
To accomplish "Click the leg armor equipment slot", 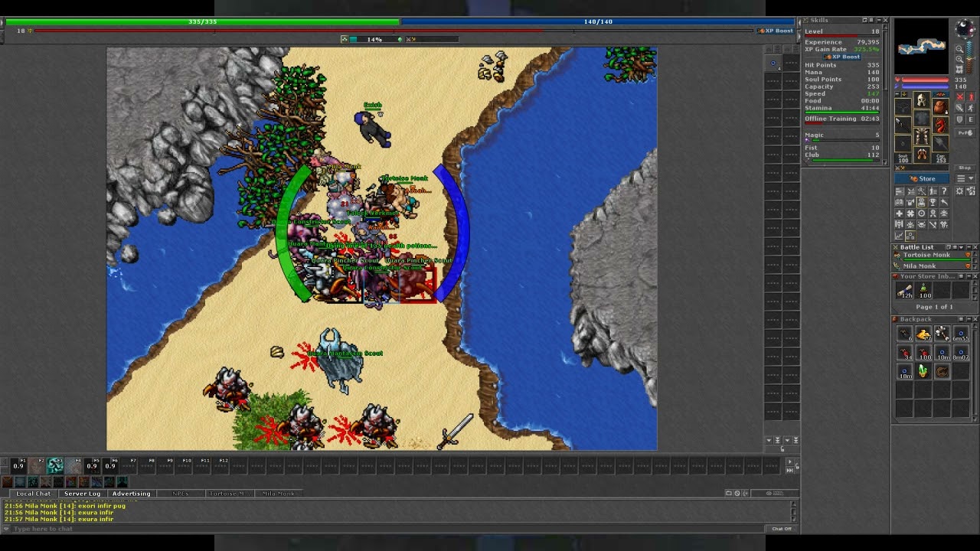I will (922, 136).
